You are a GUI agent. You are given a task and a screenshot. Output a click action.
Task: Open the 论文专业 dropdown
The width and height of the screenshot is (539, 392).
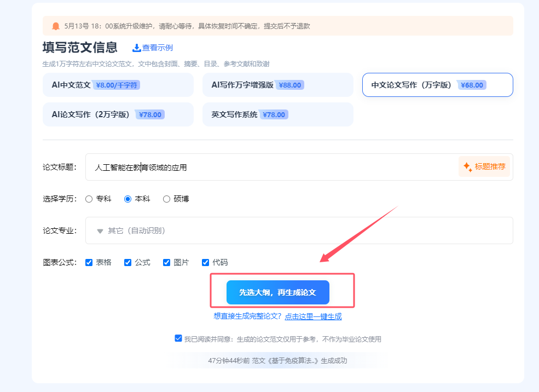299,230
